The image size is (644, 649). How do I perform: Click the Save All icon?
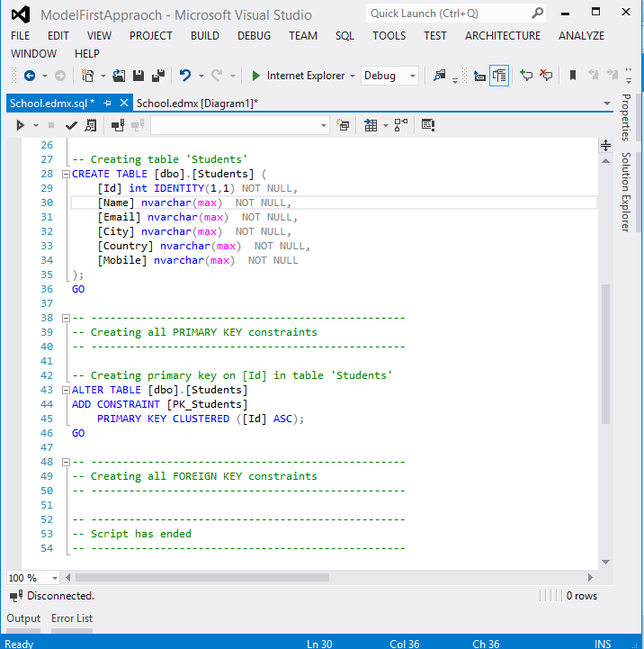point(157,77)
